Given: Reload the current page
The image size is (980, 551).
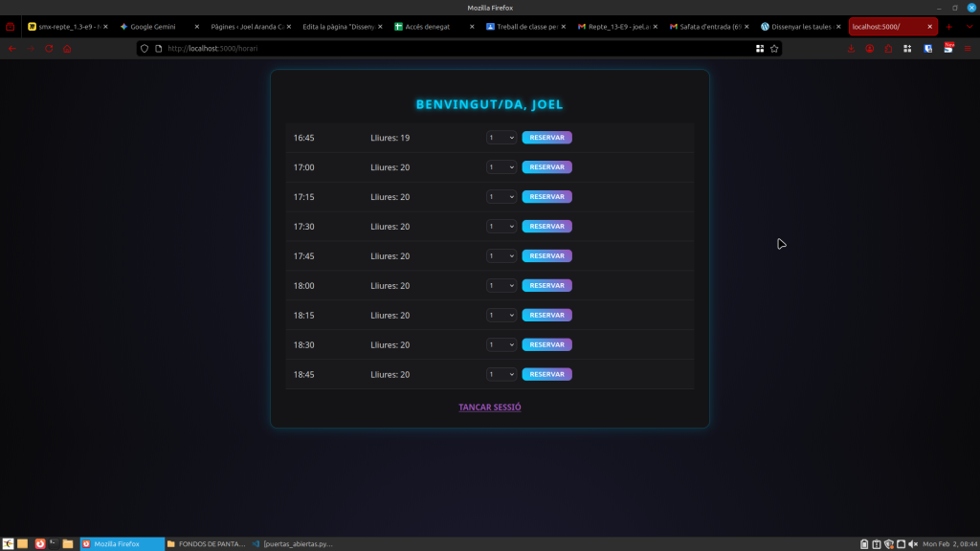Looking at the screenshot, I should [x=49, y=48].
